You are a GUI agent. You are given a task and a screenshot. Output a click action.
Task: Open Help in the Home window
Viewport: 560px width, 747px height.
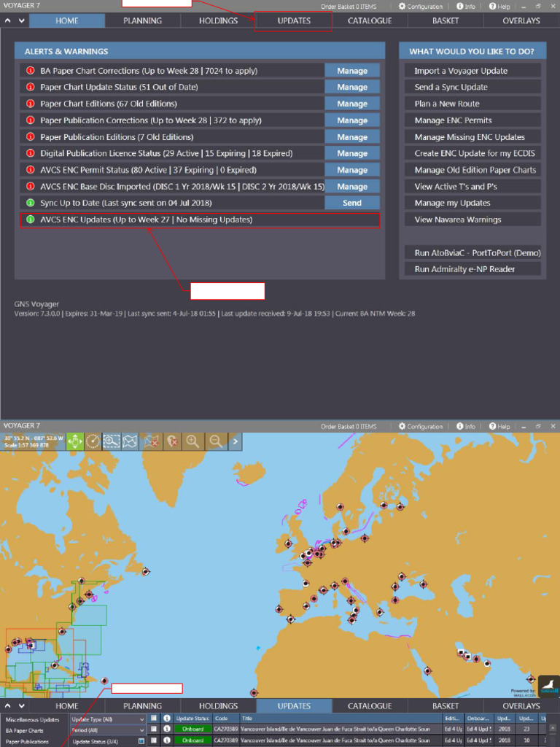click(499, 6)
